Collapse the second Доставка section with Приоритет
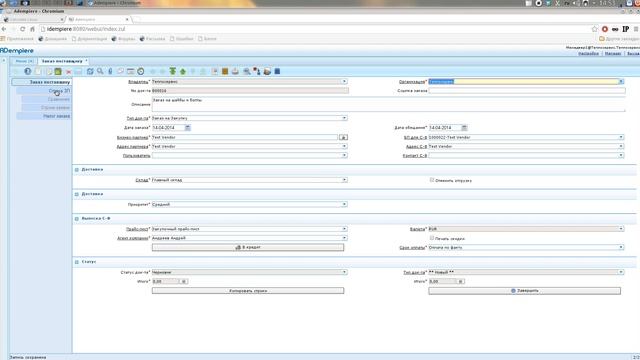Viewport: 640px width, 360px height. coord(77,194)
